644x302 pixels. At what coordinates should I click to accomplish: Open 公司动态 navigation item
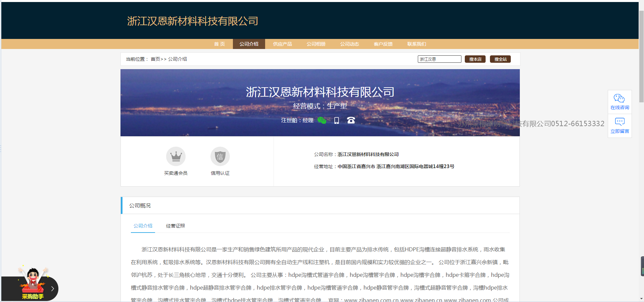[350, 44]
